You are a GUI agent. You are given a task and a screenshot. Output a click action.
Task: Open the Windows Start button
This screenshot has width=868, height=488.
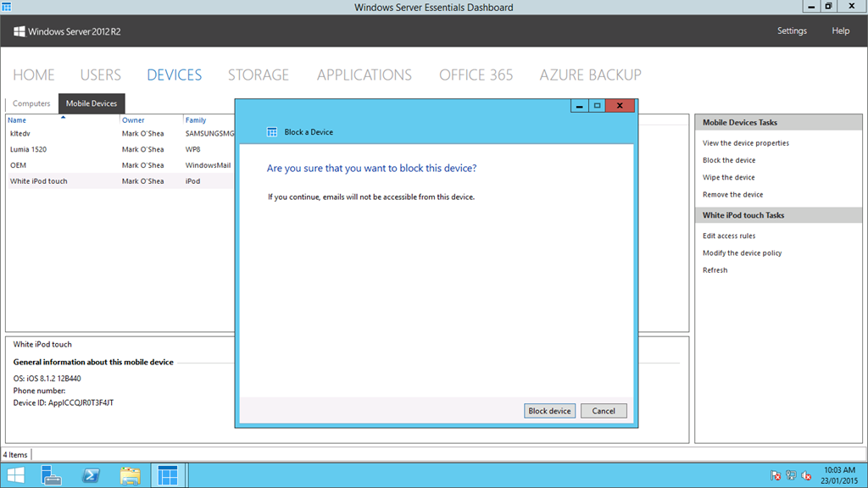[15, 475]
